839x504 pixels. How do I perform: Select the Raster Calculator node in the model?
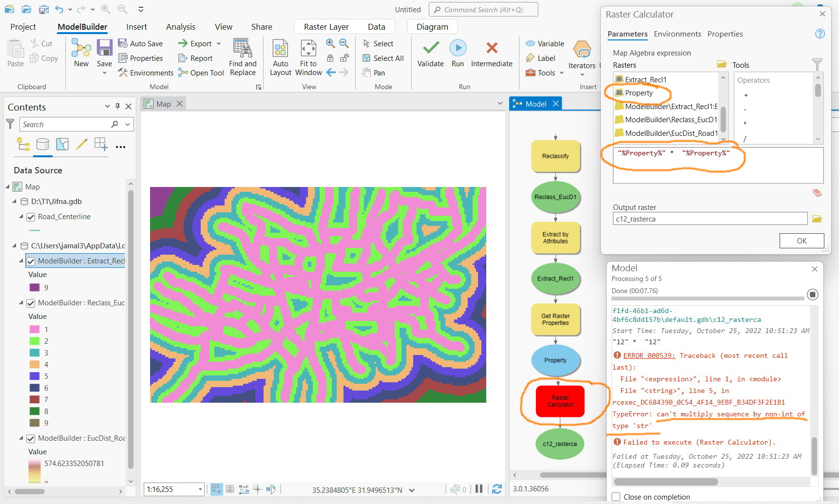click(x=560, y=401)
